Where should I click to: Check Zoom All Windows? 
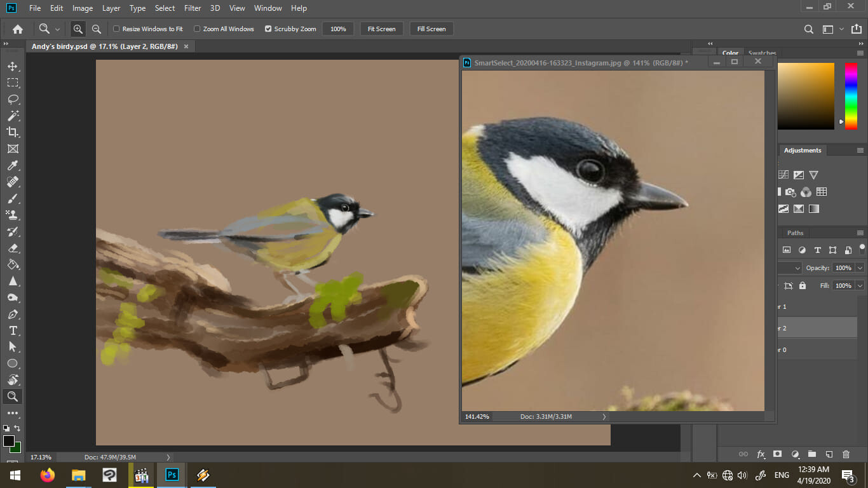[x=197, y=29]
